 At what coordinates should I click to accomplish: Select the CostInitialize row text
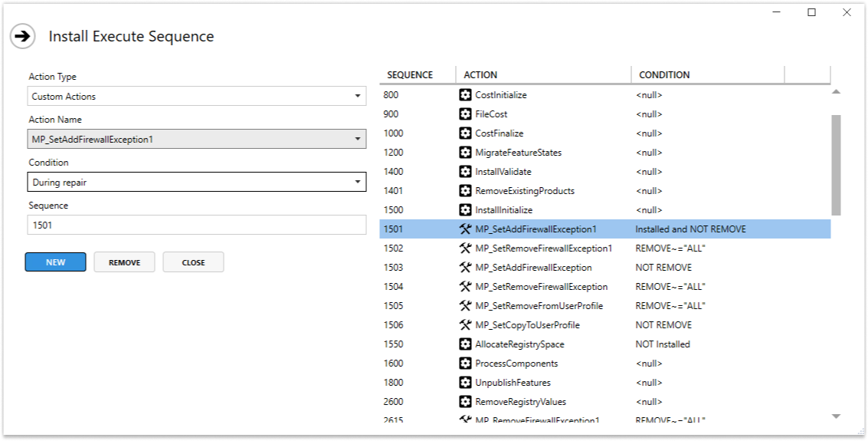click(x=501, y=95)
